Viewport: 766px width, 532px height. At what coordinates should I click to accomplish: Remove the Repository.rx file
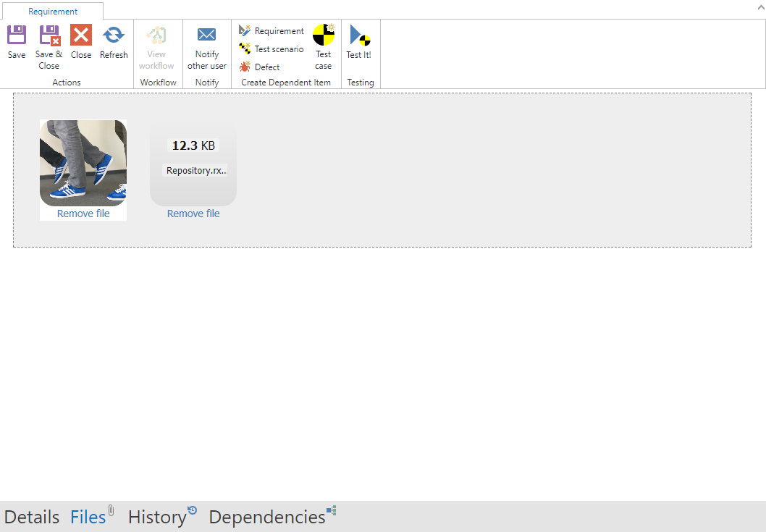tap(193, 214)
